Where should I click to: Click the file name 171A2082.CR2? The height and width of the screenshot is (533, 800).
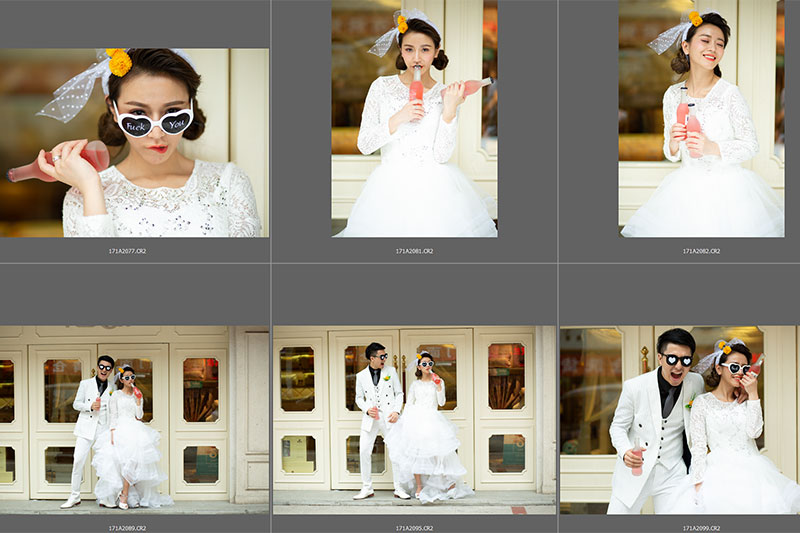pos(702,251)
